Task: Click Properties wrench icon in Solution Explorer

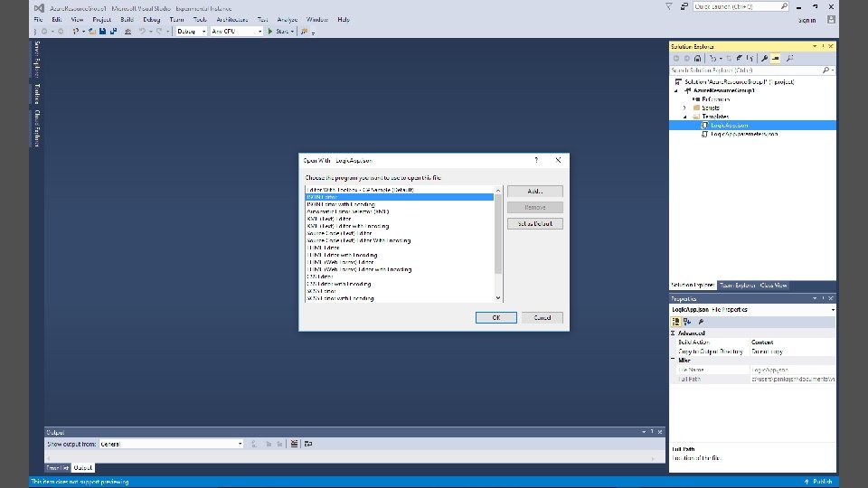Action: point(765,58)
